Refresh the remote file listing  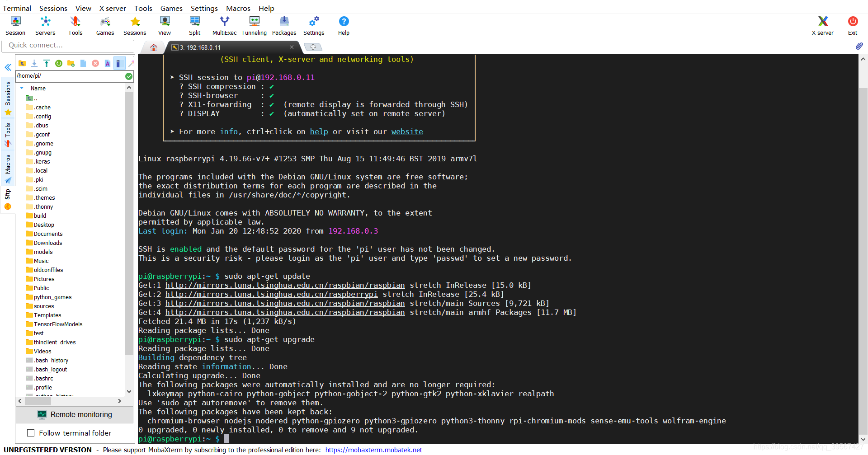pyautogui.click(x=59, y=63)
